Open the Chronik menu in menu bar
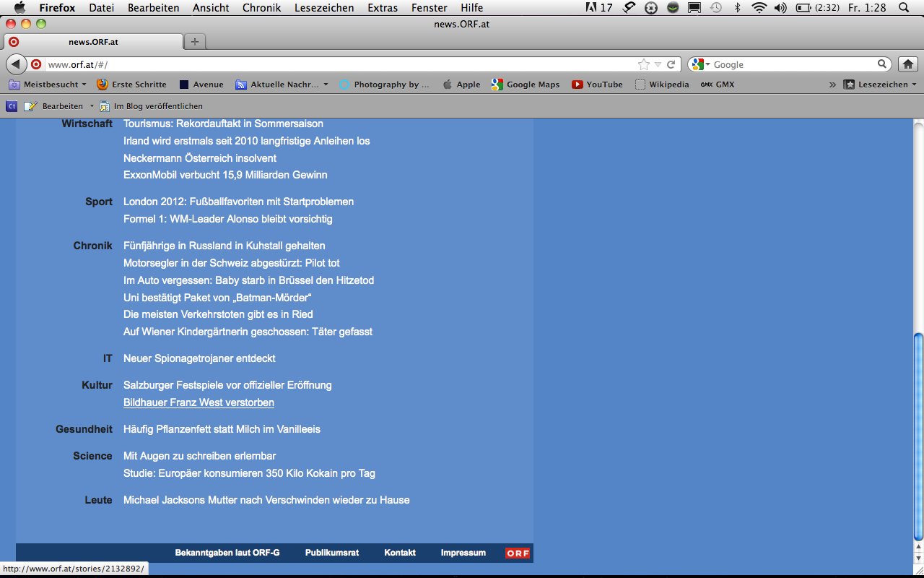This screenshot has width=924, height=578. (x=261, y=8)
